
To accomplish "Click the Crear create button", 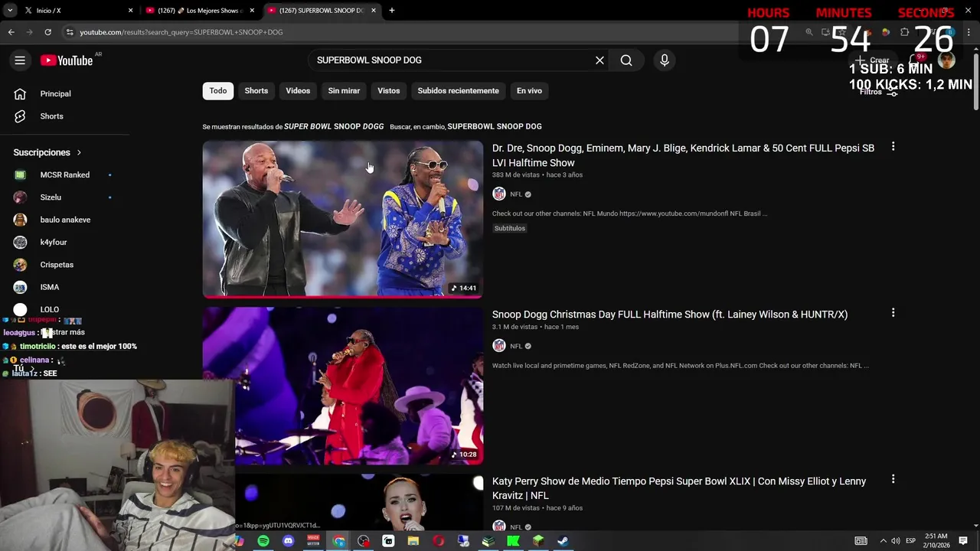I will (873, 60).
